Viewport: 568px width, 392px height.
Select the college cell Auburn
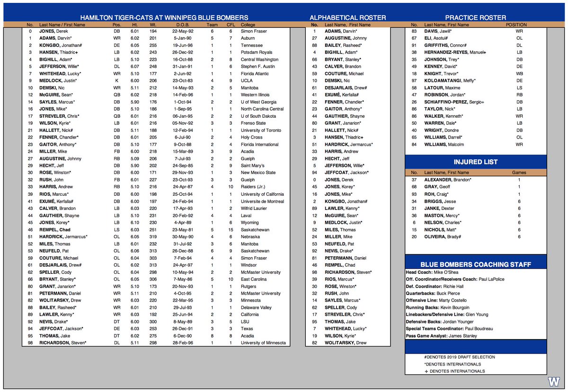coord(248,38)
